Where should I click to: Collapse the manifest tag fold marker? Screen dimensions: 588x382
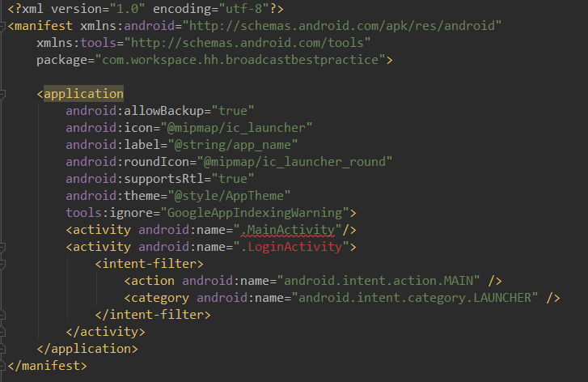click(x=2, y=26)
